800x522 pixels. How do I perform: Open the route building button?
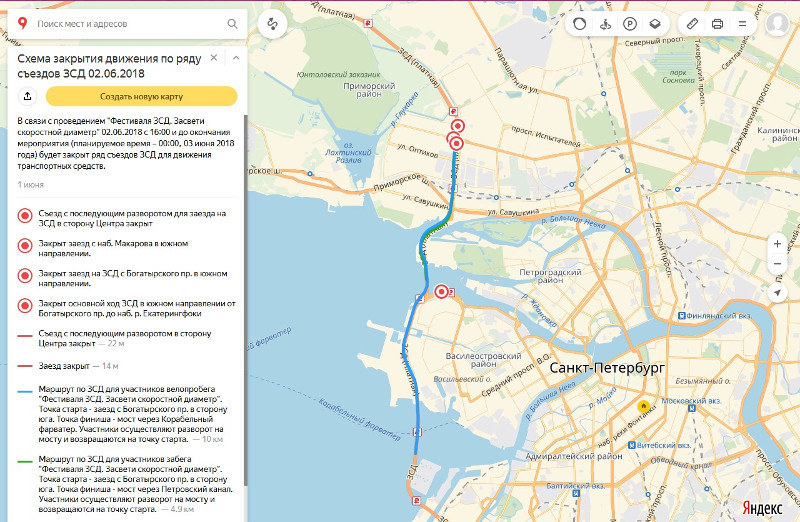click(272, 24)
